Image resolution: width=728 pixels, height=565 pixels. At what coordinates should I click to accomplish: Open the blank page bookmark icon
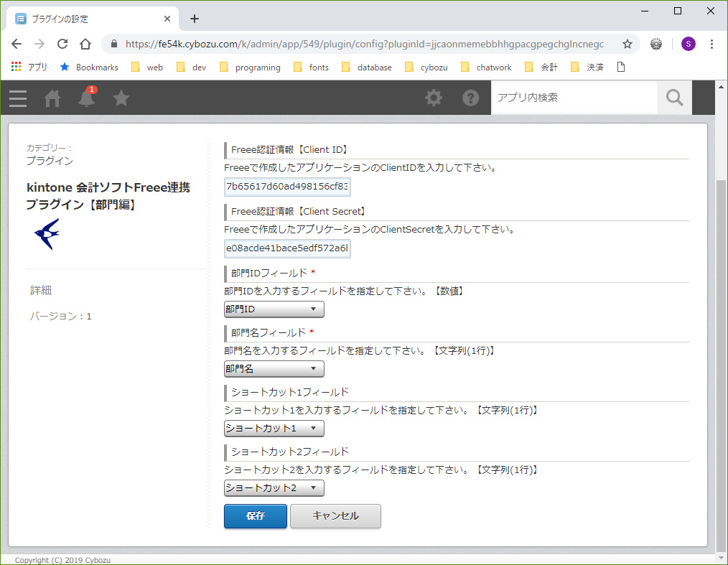pyautogui.click(x=621, y=67)
